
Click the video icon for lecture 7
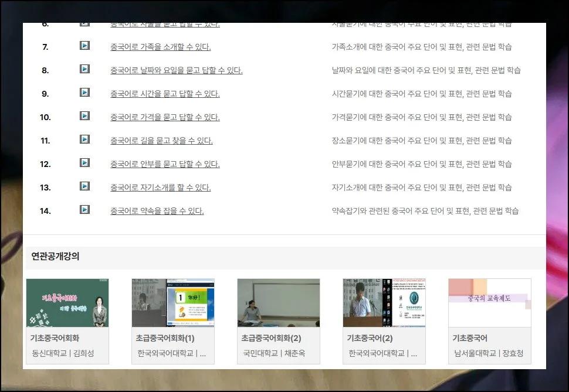(x=84, y=46)
